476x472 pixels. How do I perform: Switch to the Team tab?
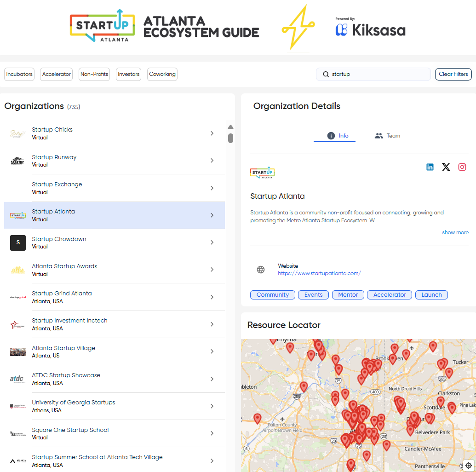pos(387,136)
